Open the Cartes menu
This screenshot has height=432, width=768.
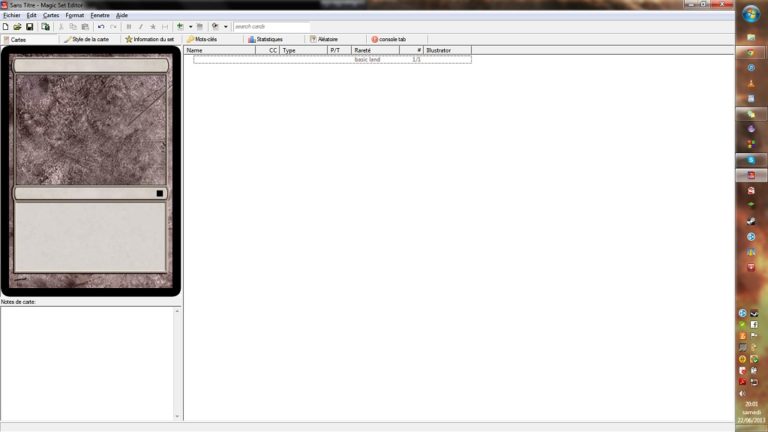click(51, 16)
